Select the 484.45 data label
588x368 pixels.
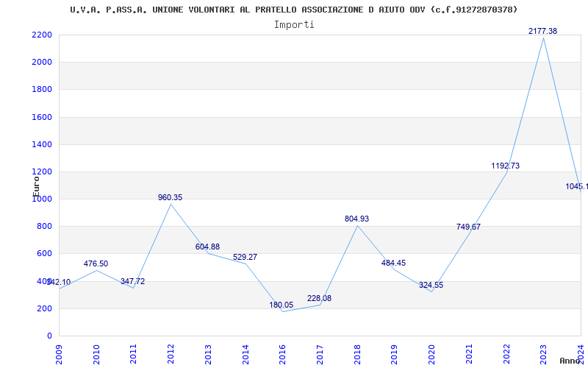point(393,263)
